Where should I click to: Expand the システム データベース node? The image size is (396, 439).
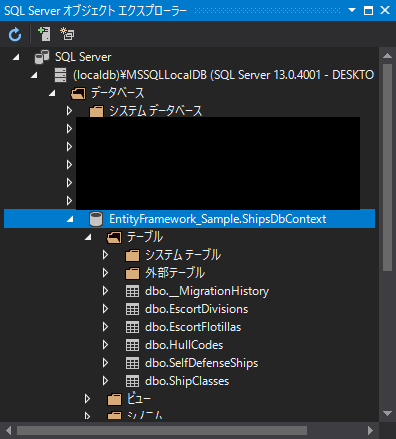(x=69, y=111)
